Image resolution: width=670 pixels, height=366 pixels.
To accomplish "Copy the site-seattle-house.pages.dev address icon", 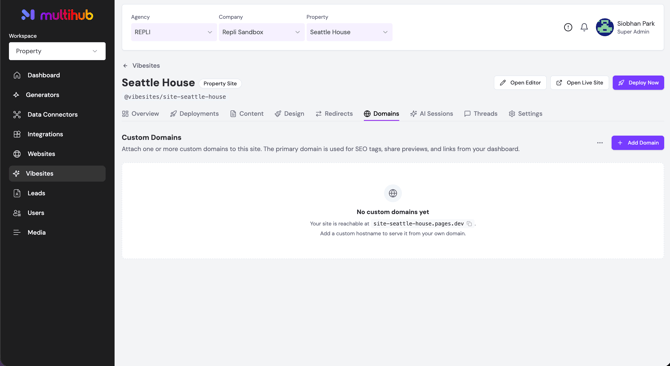I will [469, 224].
